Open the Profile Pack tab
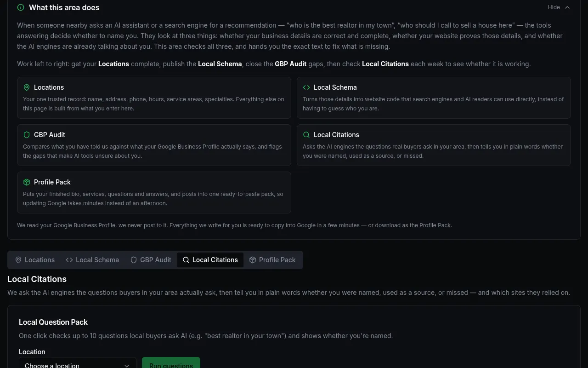Screen dimensions: 588x368 coord(272,260)
